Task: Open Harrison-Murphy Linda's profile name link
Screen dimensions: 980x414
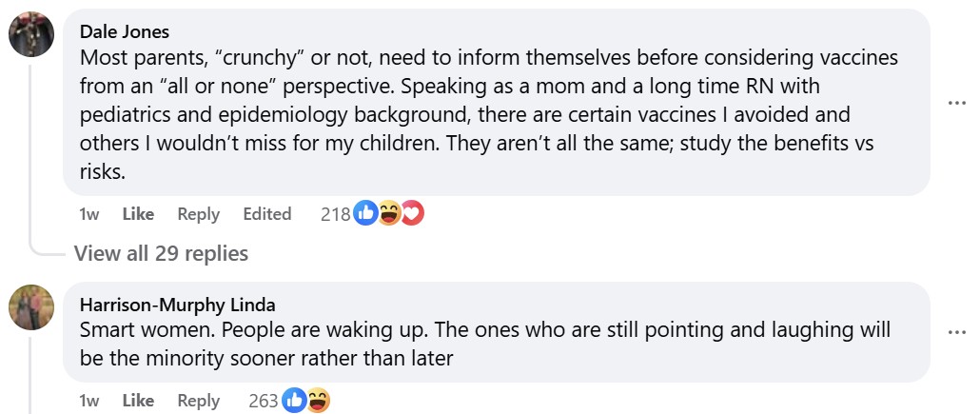Action: 178,305
